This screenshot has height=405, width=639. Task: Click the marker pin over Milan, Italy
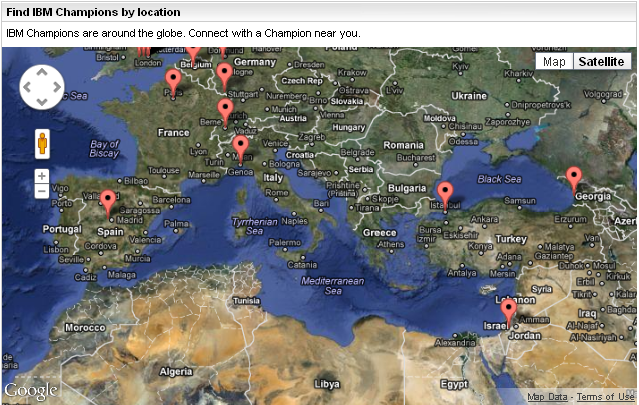pyautogui.click(x=240, y=147)
